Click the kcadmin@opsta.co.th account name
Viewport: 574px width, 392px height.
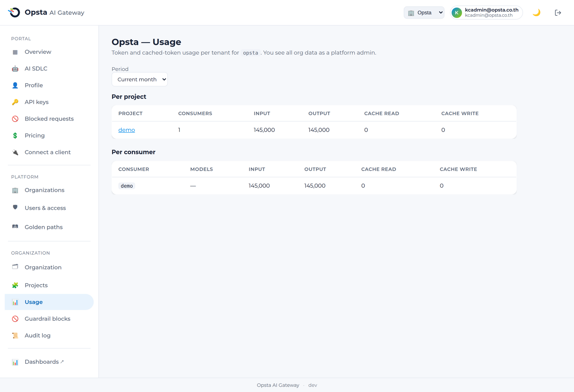pos(491,10)
